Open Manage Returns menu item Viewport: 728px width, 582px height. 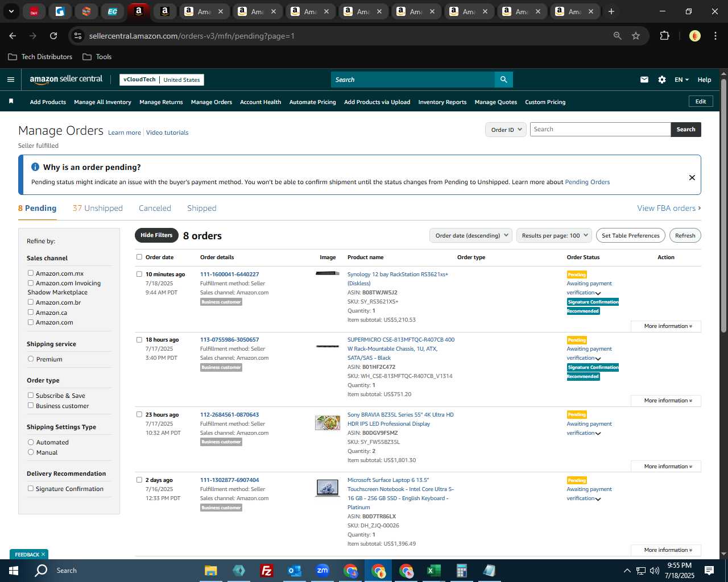161,102
